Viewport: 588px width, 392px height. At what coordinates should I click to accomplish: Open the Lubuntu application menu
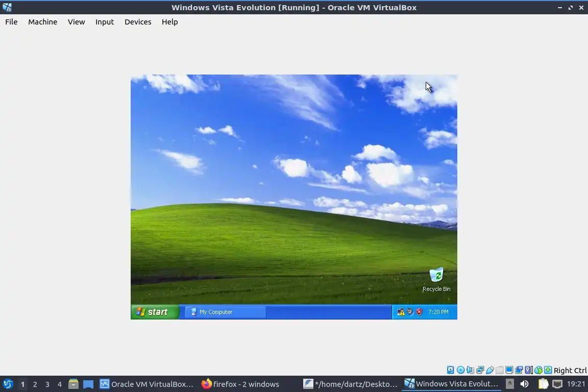click(x=8, y=384)
